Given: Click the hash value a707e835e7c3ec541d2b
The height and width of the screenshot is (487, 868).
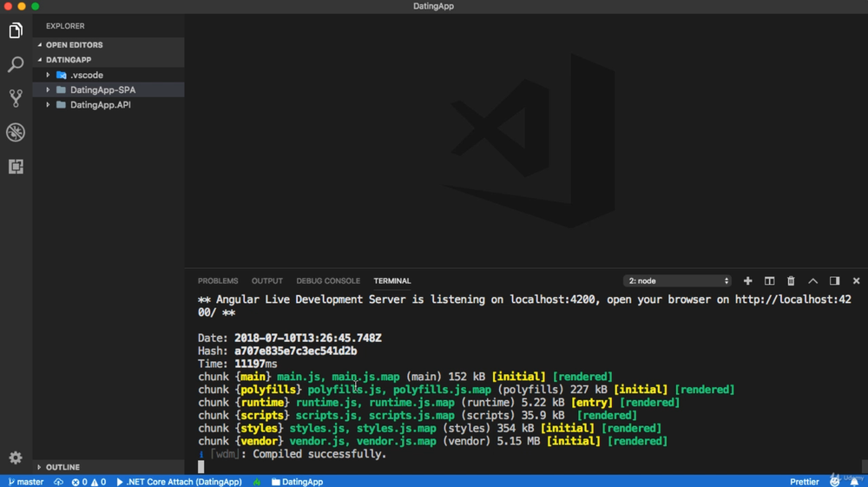Looking at the screenshot, I should click(296, 351).
